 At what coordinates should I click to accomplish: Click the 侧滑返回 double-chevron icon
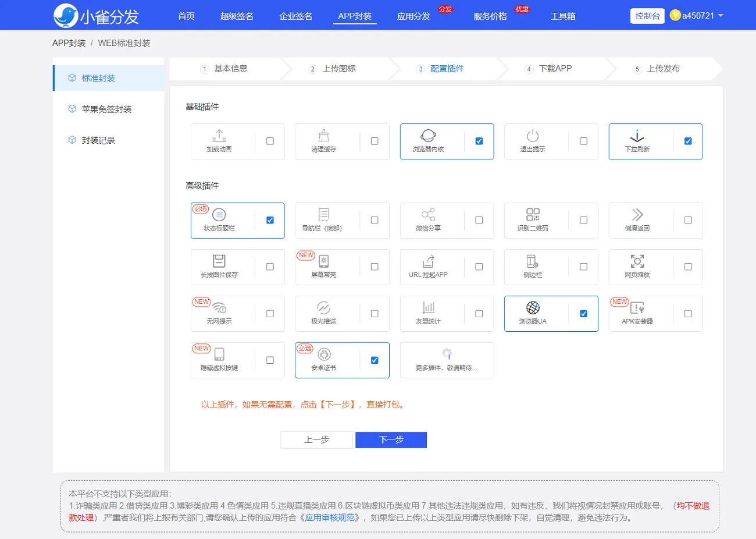(637, 215)
